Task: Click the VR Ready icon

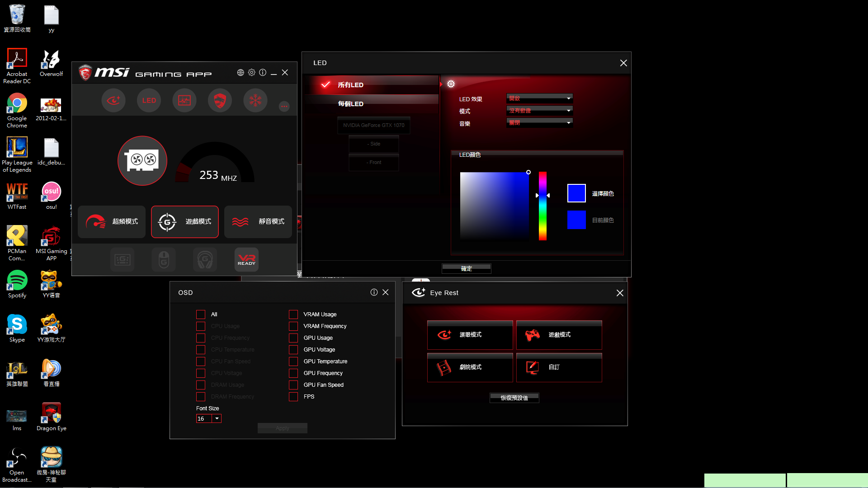Action: click(x=247, y=260)
